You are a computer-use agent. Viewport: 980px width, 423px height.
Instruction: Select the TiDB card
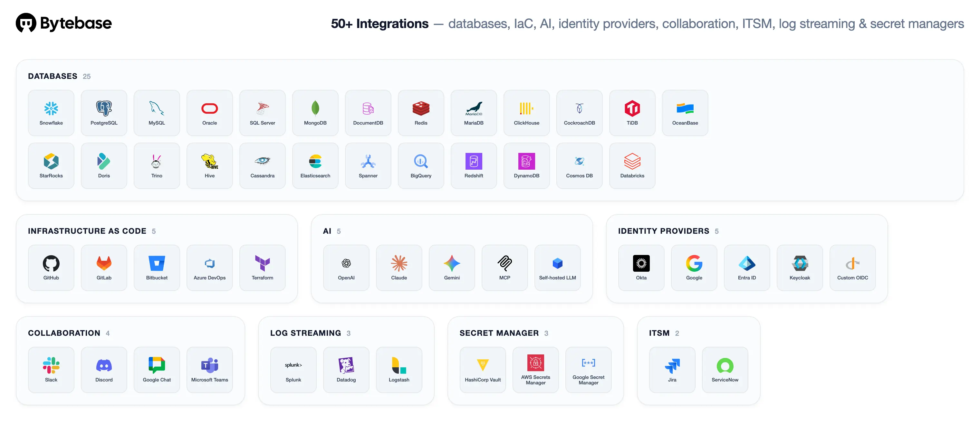tap(633, 113)
